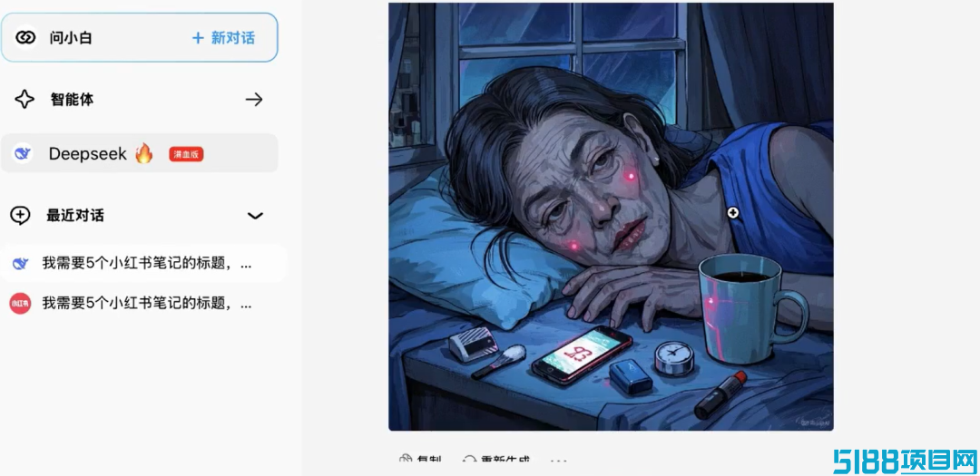This screenshot has width=980, height=476.
Task: Click the red 满血版 badge
Action: [186, 153]
